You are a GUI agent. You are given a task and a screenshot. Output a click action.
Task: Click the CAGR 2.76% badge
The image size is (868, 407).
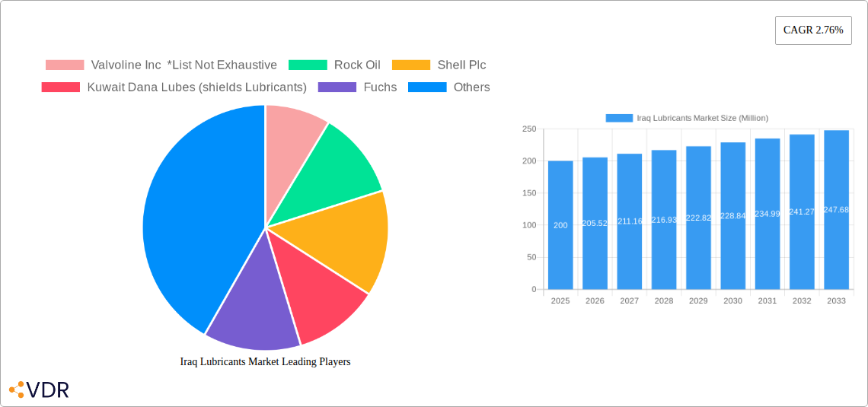coord(813,30)
